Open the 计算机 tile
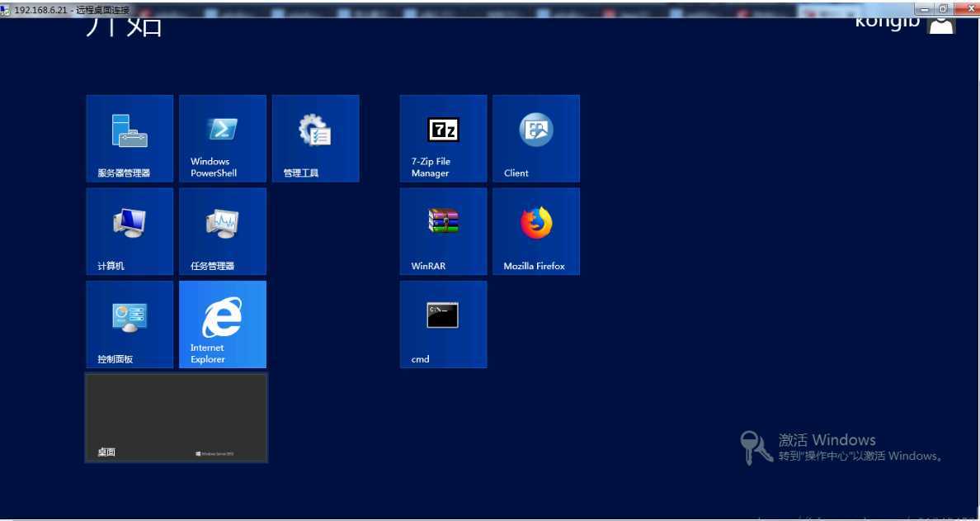980x521 pixels. coord(130,231)
